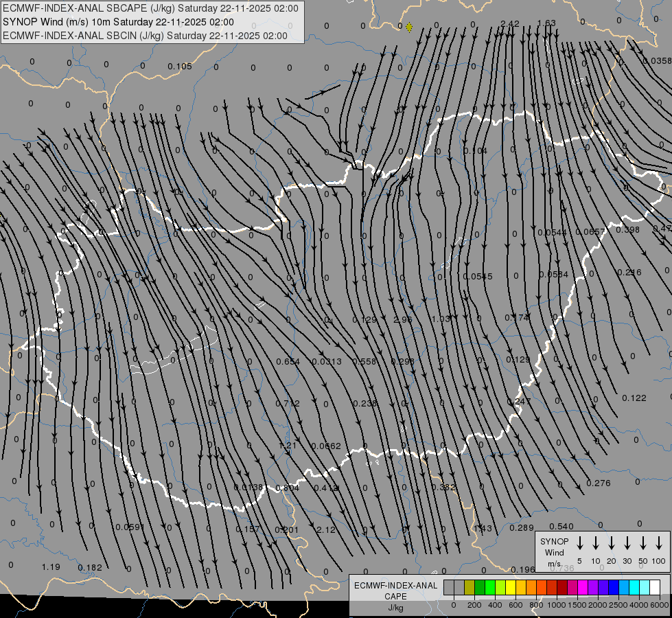Select the white swatch in the CAPE scale
672x618 pixels.
655,587
